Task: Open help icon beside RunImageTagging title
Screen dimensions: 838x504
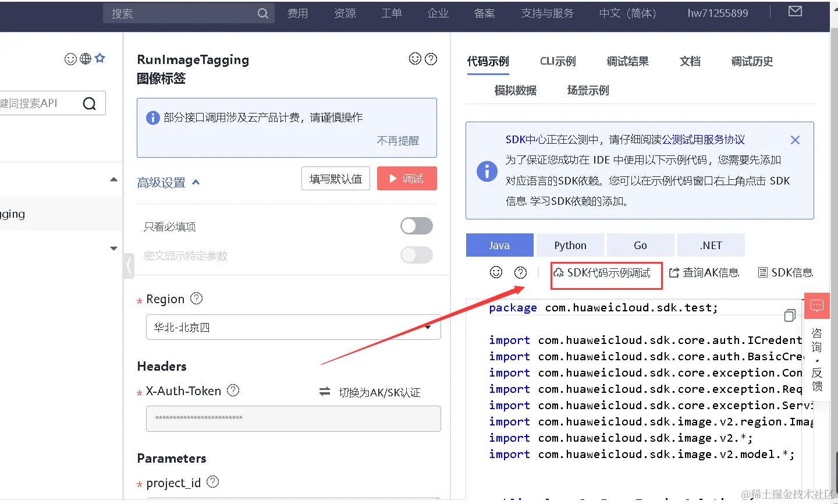Action: [431, 59]
